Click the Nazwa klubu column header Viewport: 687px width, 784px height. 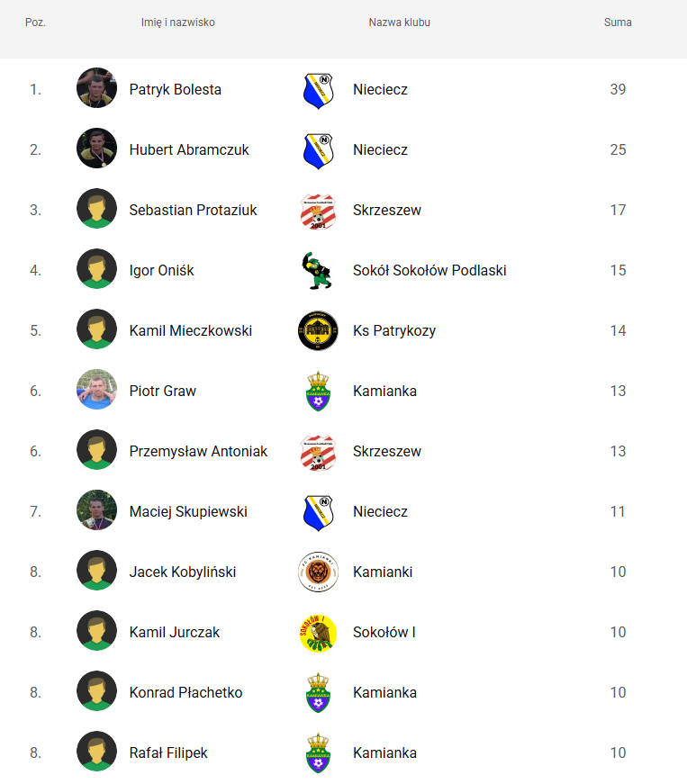(400, 23)
